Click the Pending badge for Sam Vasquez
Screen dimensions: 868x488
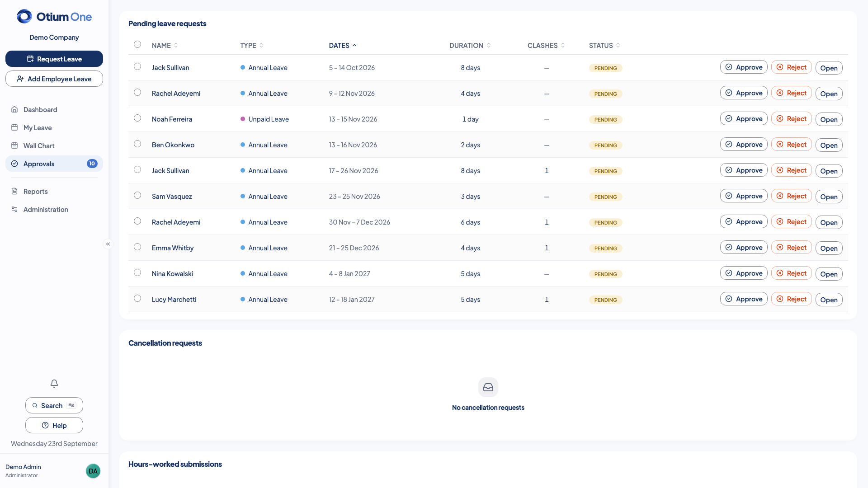click(x=605, y=197)
